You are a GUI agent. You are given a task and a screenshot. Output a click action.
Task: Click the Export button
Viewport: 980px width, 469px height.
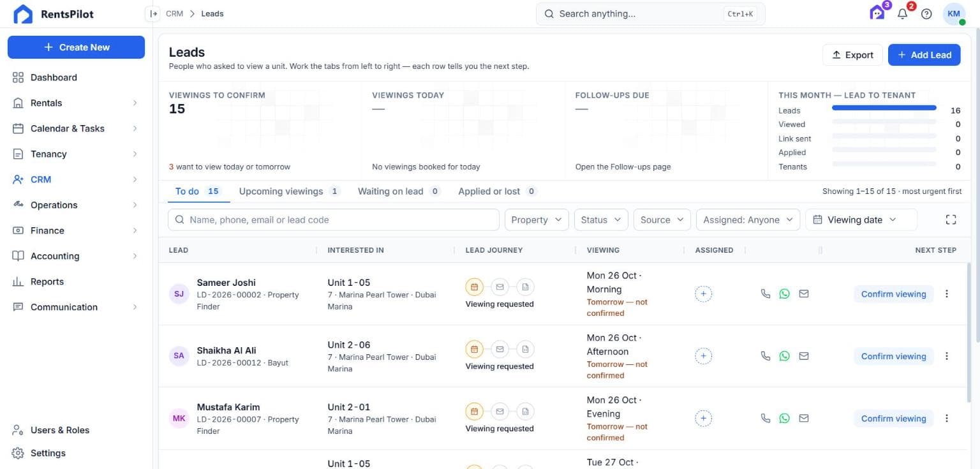tap(852, 55)
